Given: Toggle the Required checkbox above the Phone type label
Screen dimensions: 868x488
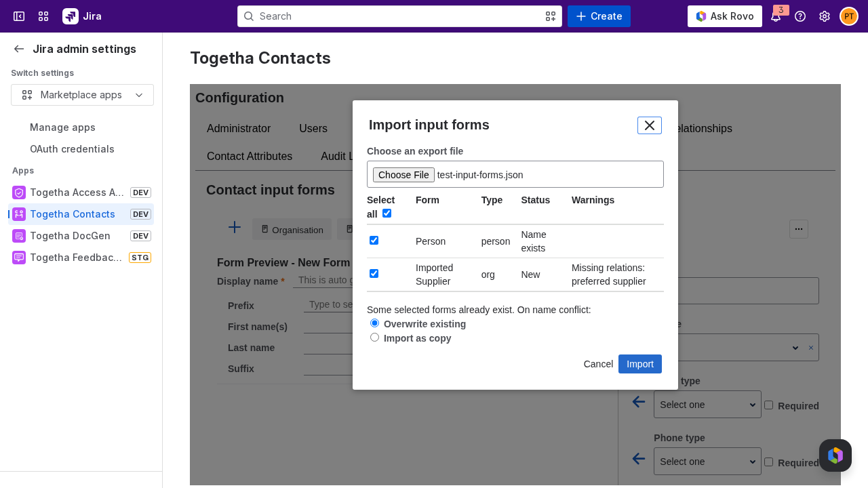Looking at the screenshot, I should [x=768, y=405].
